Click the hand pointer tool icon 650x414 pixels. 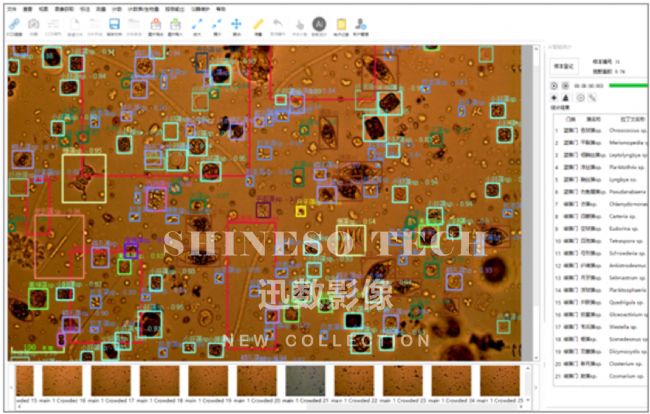299,24
